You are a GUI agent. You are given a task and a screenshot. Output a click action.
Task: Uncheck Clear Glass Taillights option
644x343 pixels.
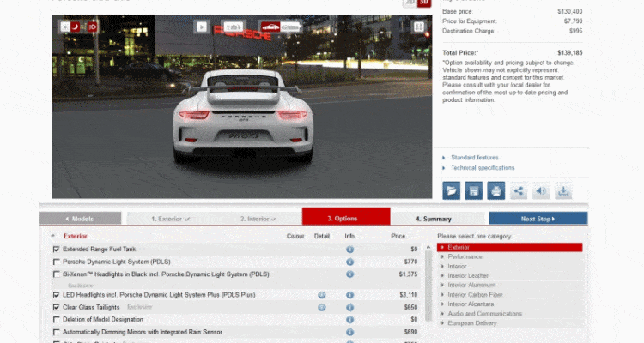(57, 307)
